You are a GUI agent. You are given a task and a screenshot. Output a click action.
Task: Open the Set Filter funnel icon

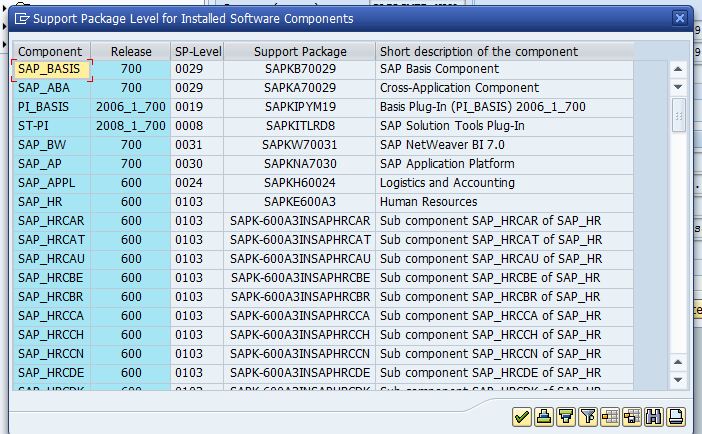tap(587, 417)
